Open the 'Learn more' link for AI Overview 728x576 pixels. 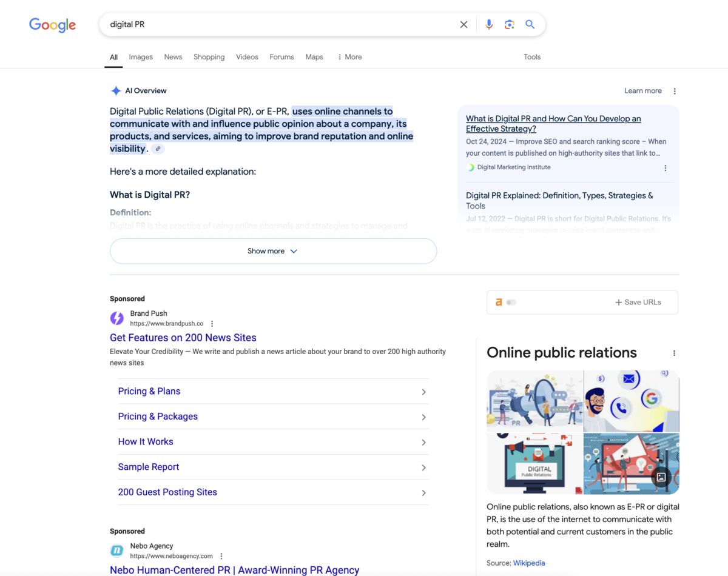(642, 90)
